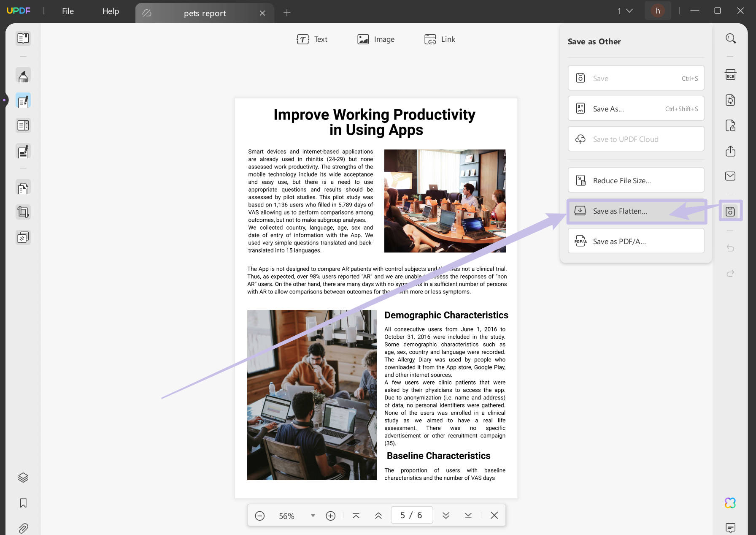Viewport: 756px width, 535px height.
Task: Jump to the last page
Action: coord(468,516)
